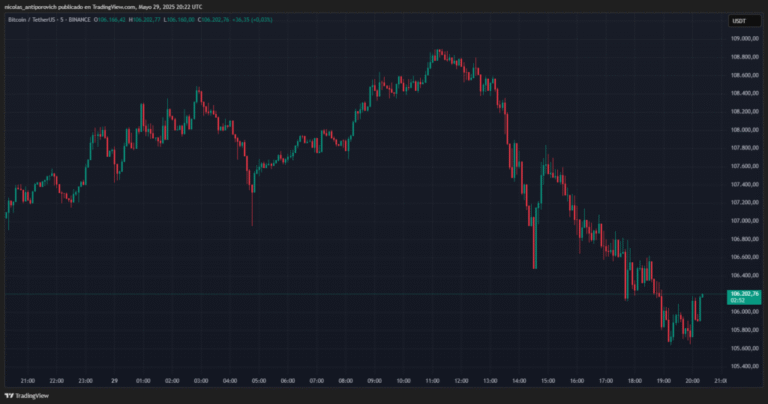The width and height of the screenshot is (768, 404).
Task: Click the 17:00 time axis label
Action: click(606, 381)
